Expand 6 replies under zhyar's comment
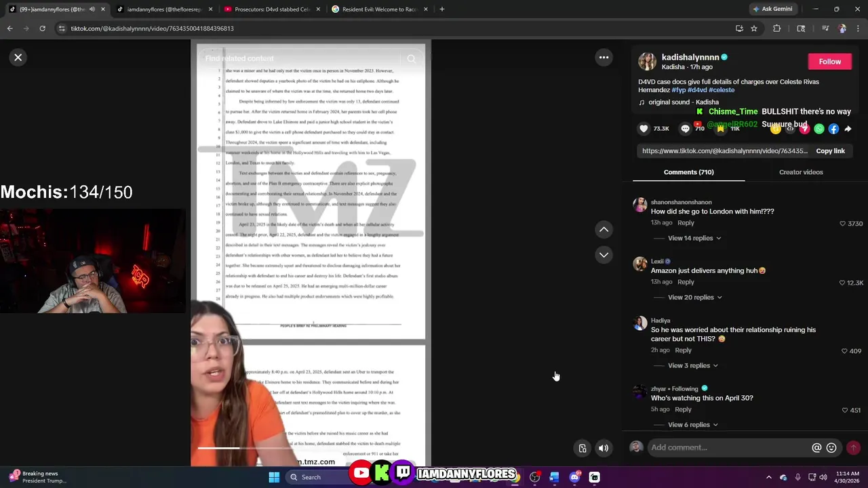This screenshot has width=868, height=488. tap(693, 425)
